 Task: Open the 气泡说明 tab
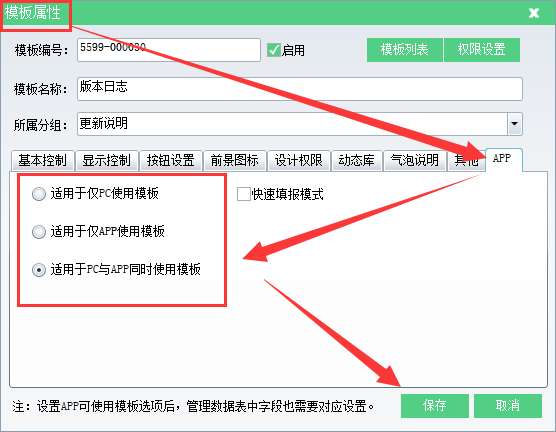click(415, 161)
